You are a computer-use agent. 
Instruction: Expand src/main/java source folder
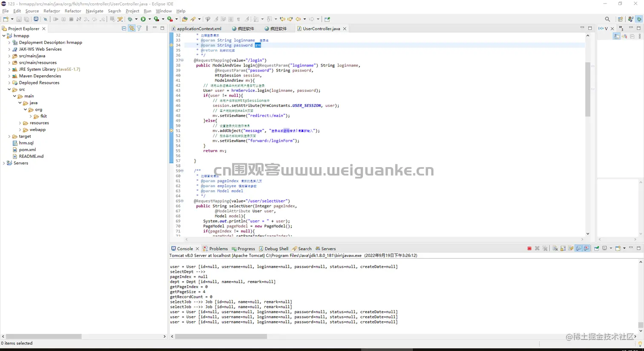[x=9, y=56]
